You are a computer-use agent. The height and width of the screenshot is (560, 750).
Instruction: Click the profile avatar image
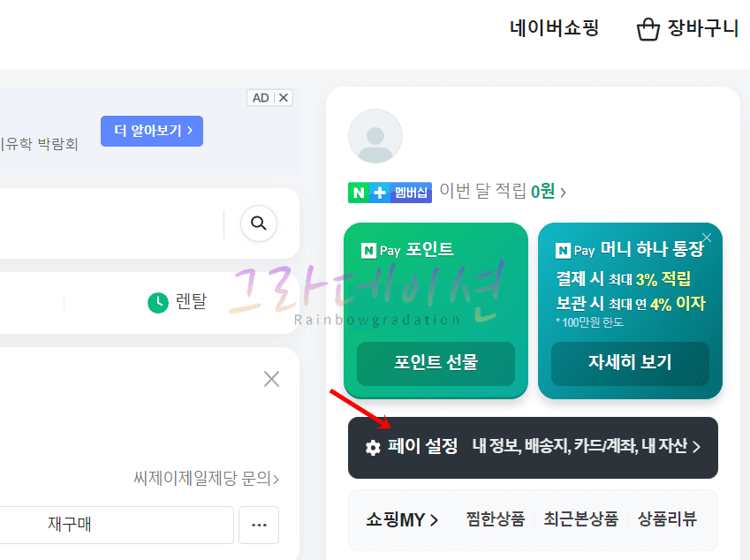[x=375, y=136]
